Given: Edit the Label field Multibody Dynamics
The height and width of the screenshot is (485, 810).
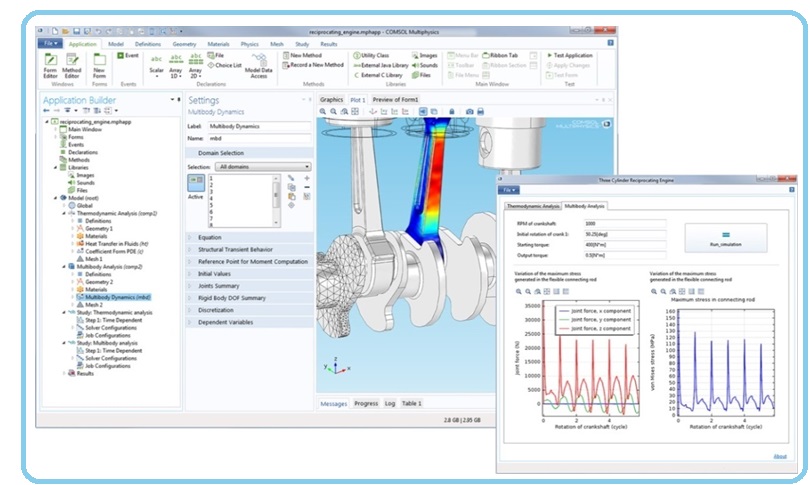Looking at the screenshot, I should tap(259, 126).
